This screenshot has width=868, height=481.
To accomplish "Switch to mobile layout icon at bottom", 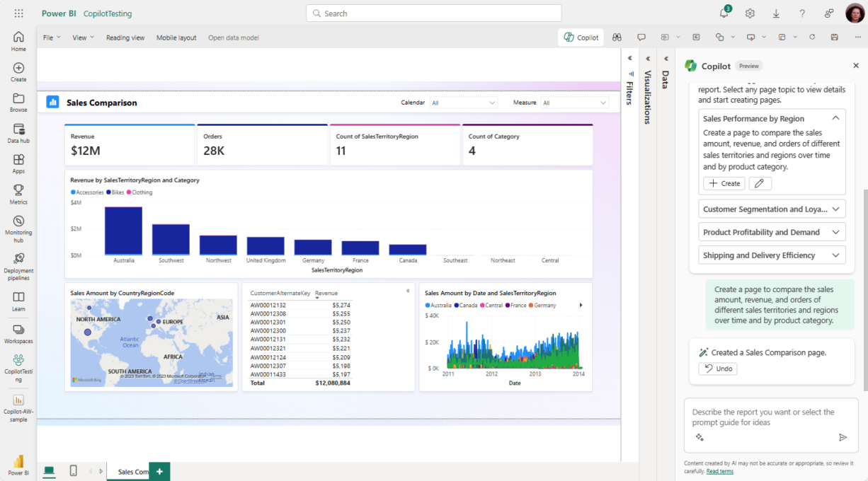I will click(73, 471).
